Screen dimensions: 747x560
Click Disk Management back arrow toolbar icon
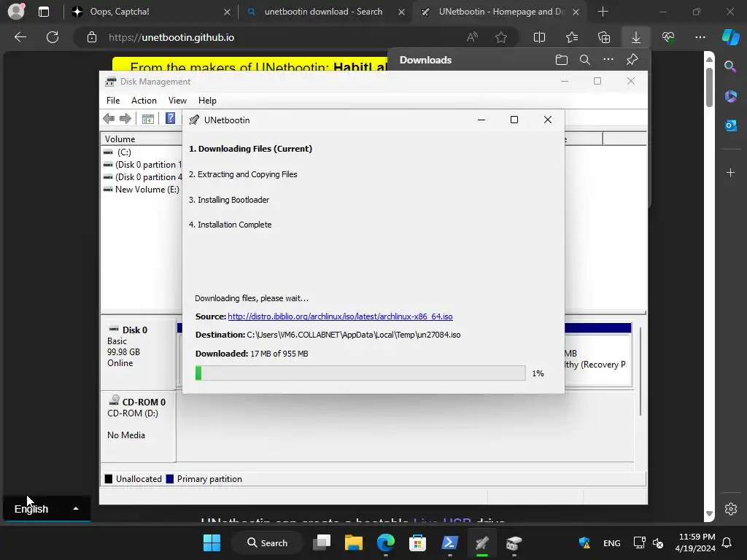point(109,119)
